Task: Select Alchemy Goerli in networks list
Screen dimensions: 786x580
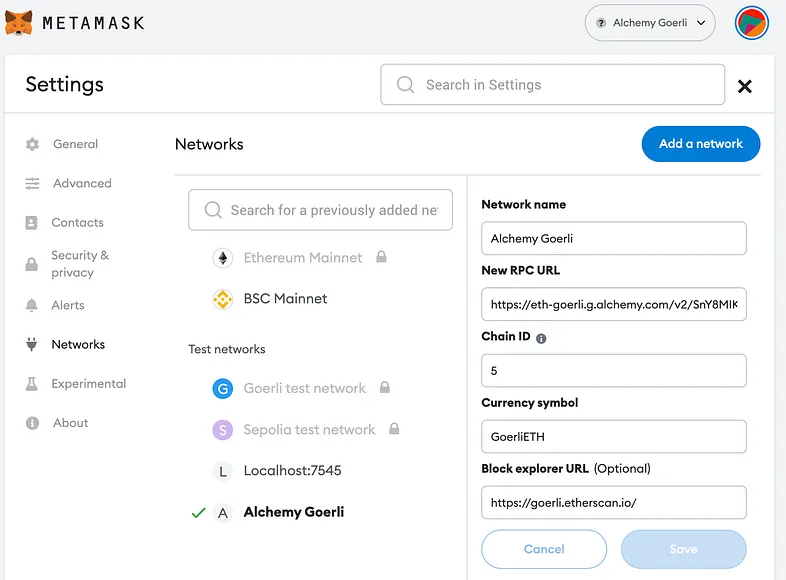Action: coord(293,512)
